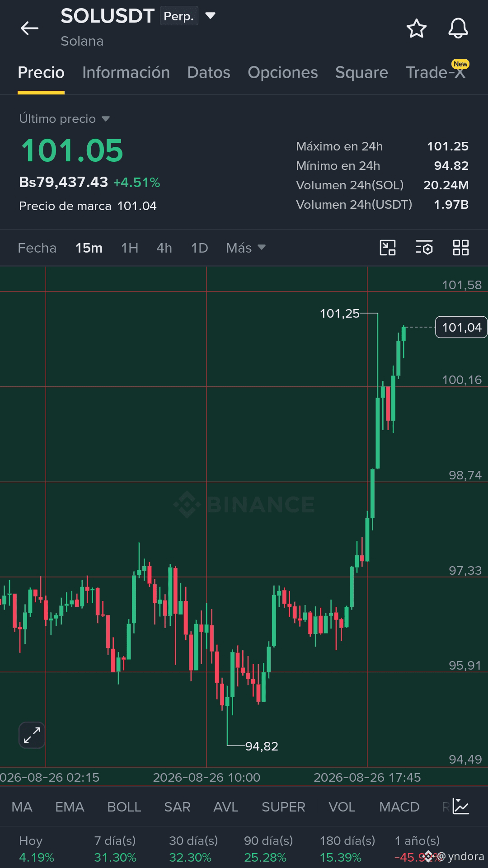Toggle the BOLL indicator

[124, 807]
